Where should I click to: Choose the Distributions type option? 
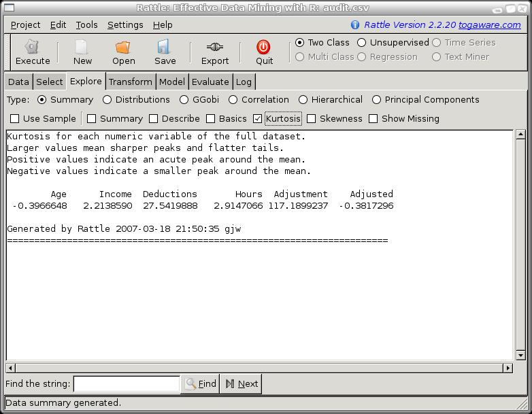(x=107, y=100)
